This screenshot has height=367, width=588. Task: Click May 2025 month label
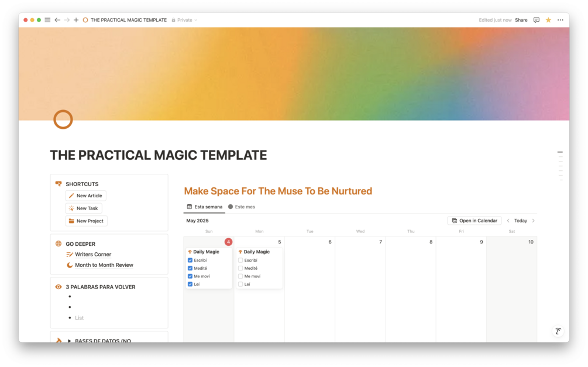click(x=197, y=221)
